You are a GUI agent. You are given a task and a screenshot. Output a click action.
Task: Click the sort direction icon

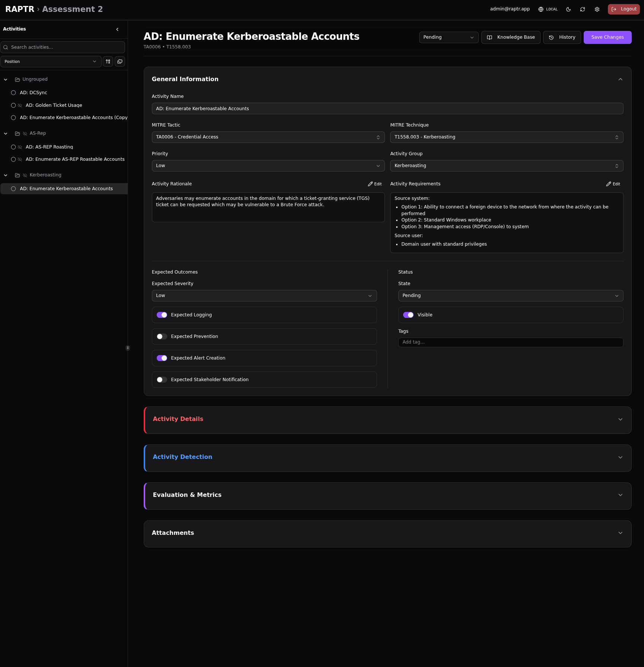108,61
